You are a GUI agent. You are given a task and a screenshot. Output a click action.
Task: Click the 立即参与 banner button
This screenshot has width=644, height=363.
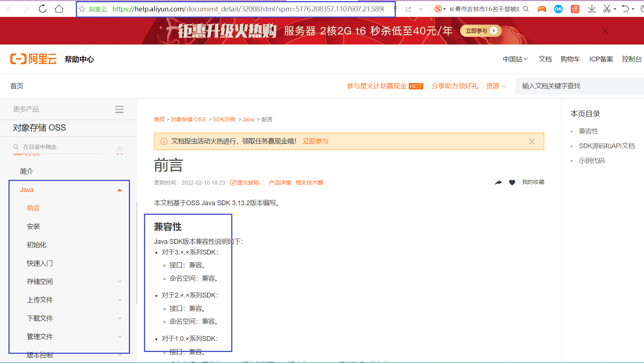(x=481, y=31)
